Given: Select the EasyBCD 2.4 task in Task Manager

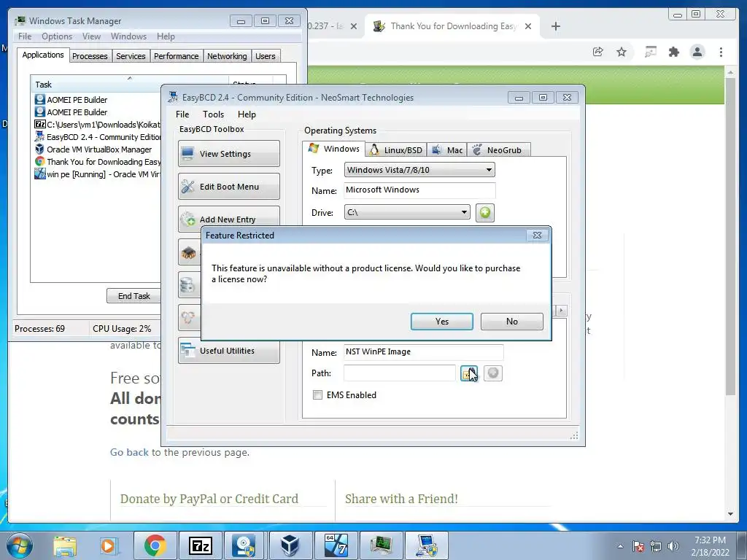Looking at the screenshot, I should tap(97, 137).
